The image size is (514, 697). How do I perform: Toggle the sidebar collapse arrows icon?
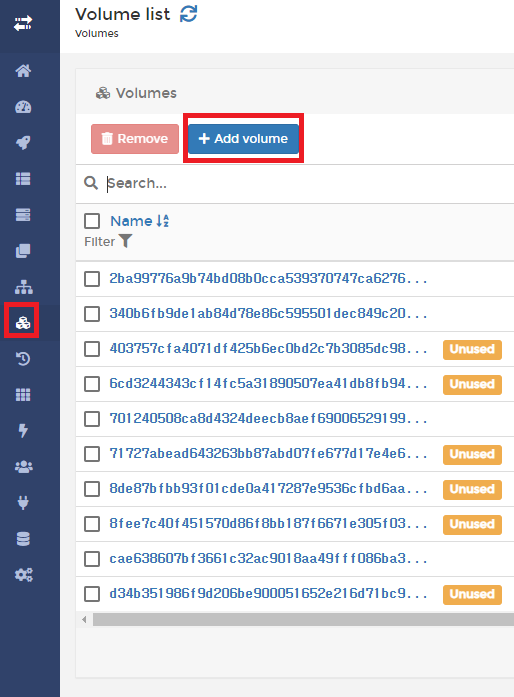(x=23, y=23)
